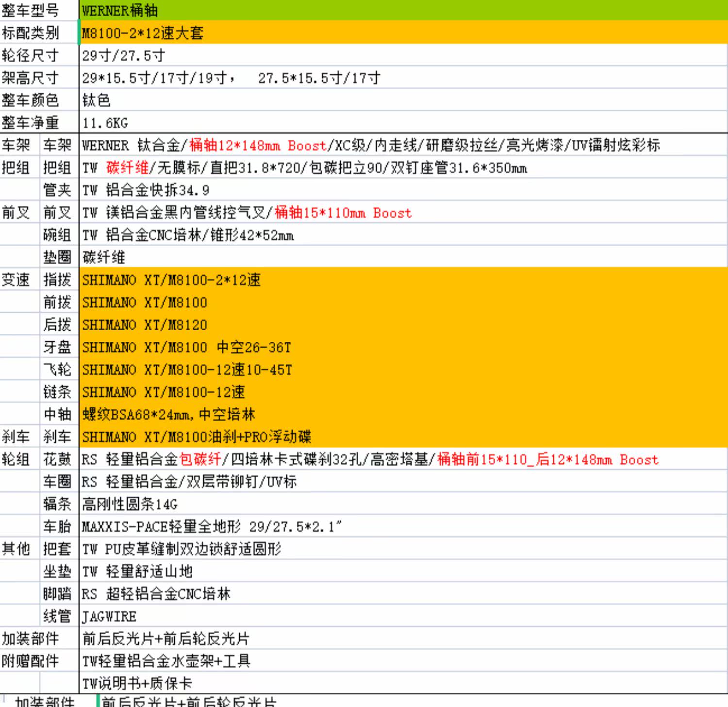Select the 轮组 category cell
Screen dimensions: 728x707
[19, 459]
